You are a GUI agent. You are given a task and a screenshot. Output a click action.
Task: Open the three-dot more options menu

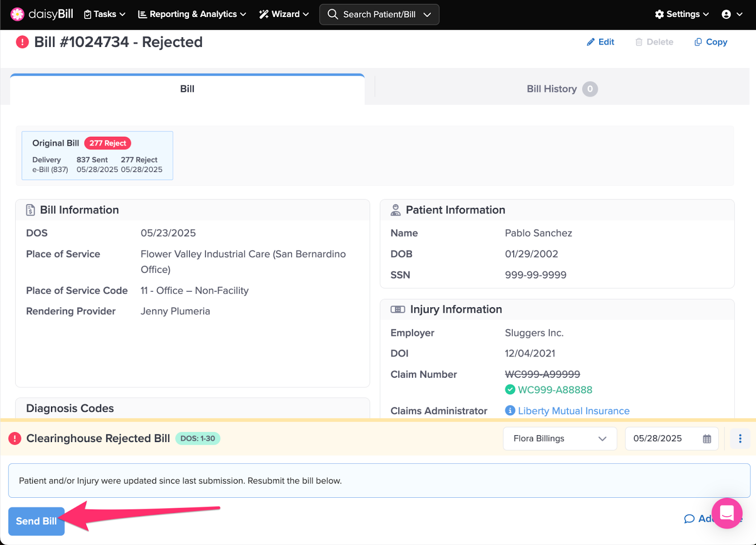click(x=740, y=439)
